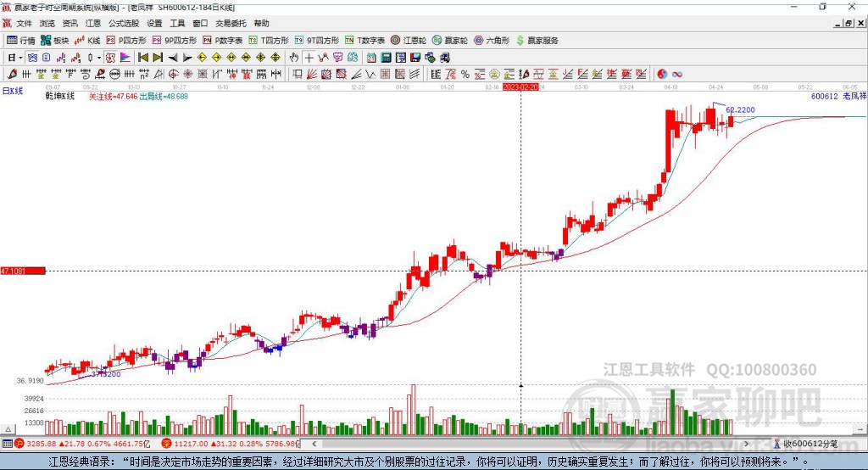Toggle the crosshair cursor tool
The image size is (868, 470).
309,58
